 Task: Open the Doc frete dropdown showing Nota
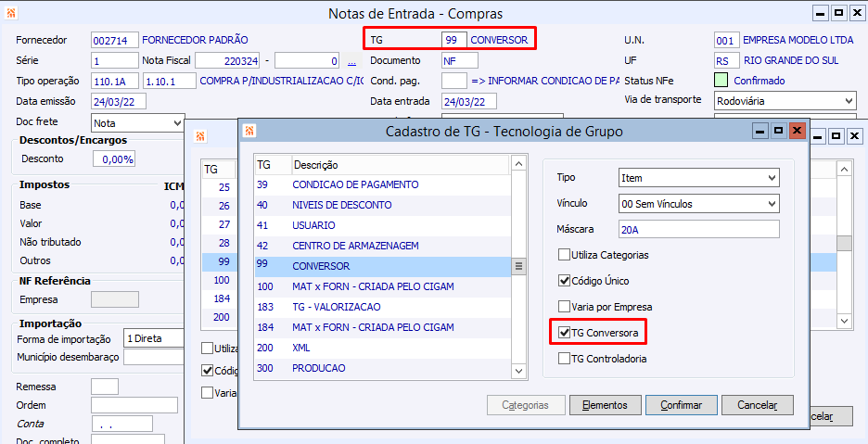point(137,123)
